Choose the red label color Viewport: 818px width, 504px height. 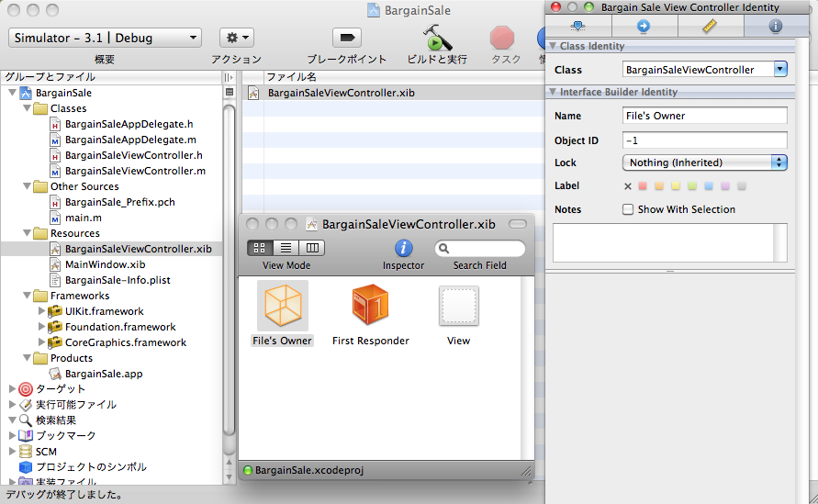(643, 185)
